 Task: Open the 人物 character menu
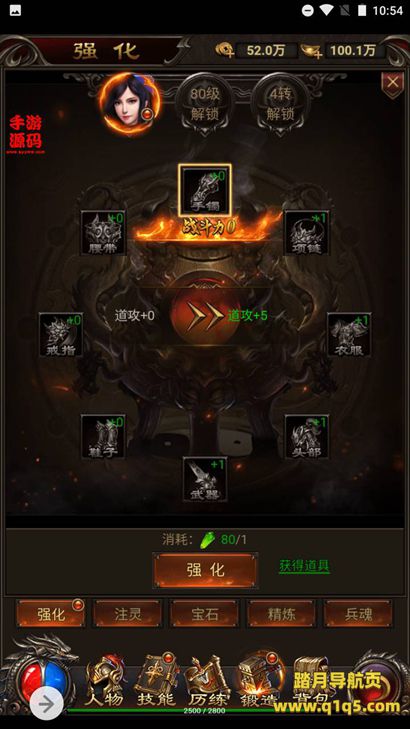click(x=105, y=683)
